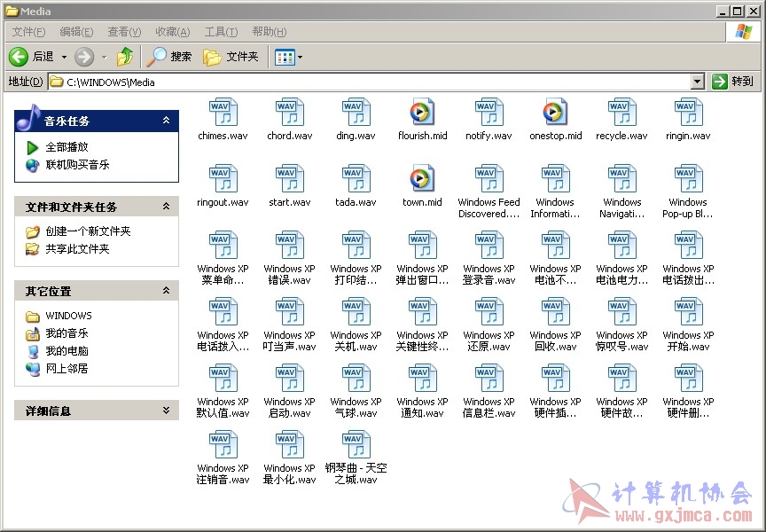The width and height of the screenshot is (766, 532).
Task: Select the Windows XP 启动.wav icon
Action: [x=290, y=378]
